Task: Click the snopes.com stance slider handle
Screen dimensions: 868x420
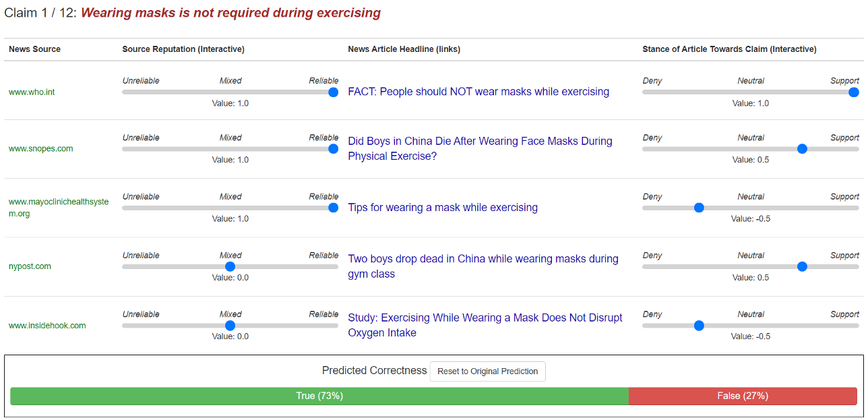Action: pyautogui.click(x=802, y=149)
